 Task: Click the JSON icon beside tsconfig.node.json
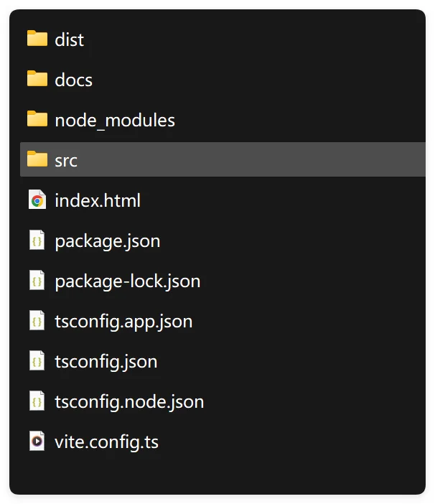point(37,401)
